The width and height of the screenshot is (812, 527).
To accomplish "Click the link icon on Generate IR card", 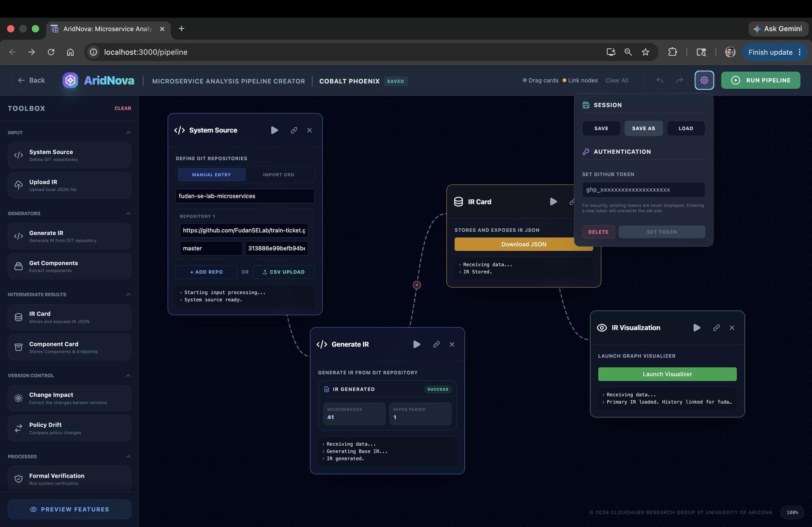I will point(436,344).
